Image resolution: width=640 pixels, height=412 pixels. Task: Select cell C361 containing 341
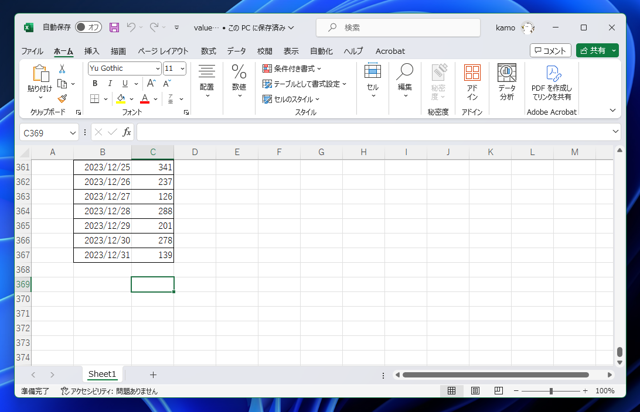152,167
